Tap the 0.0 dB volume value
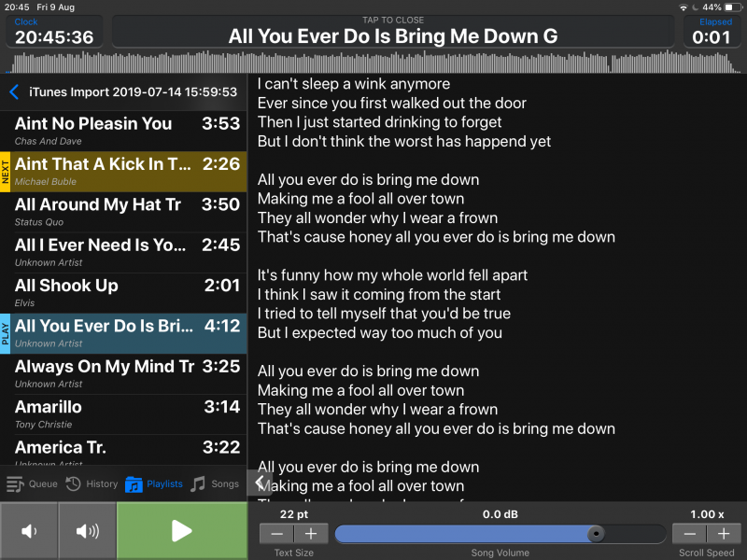 click(500, 514)
